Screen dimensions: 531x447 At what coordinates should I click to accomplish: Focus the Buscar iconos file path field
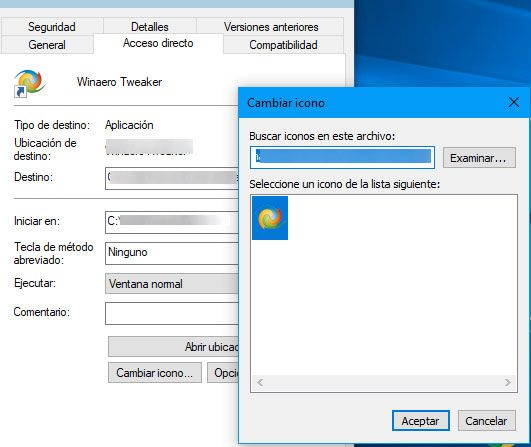(342, 157)
